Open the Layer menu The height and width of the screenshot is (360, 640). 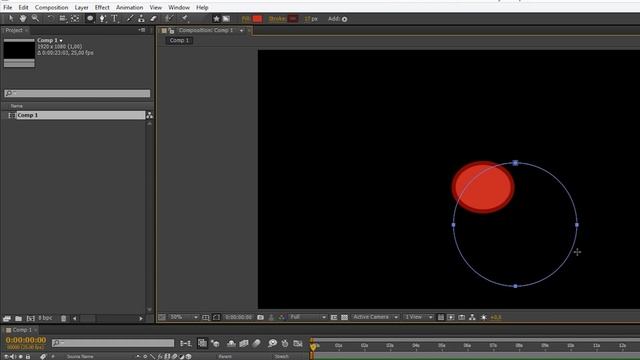click(x=81, y=7)
